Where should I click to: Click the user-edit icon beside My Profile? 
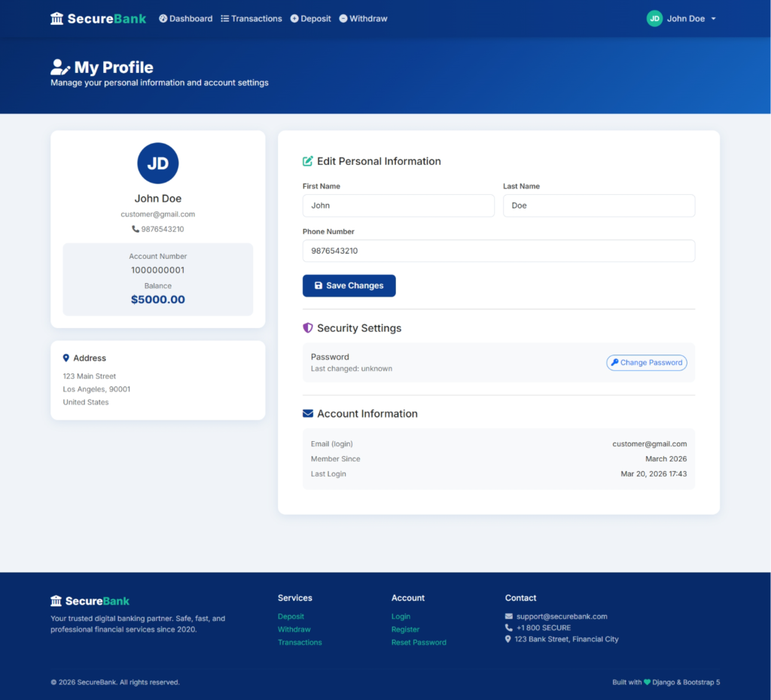pos(60,68)
